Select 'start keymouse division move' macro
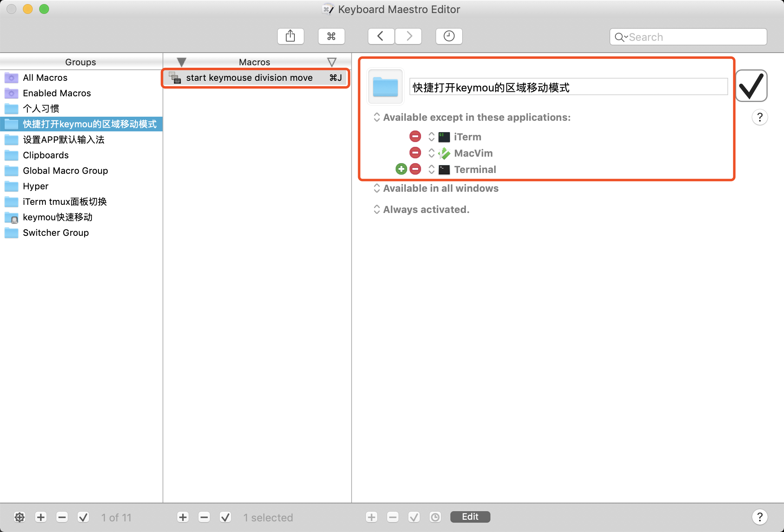The image size is (784, 532). pyautogui.click(x=249, y=78)
